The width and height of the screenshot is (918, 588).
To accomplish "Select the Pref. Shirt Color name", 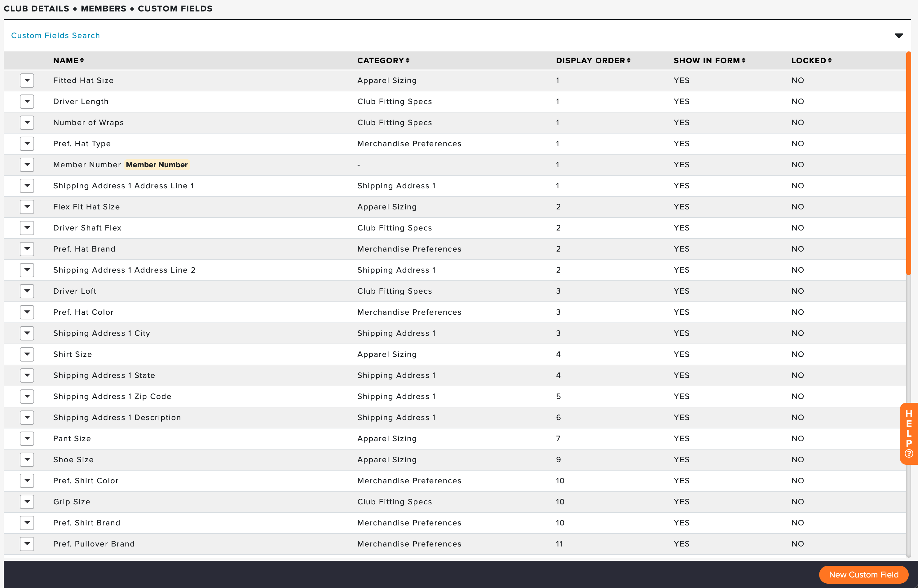I will 86,481.
